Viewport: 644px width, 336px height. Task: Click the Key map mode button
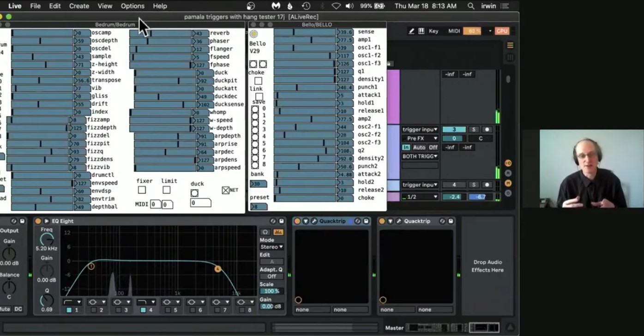tap(433, 31)
